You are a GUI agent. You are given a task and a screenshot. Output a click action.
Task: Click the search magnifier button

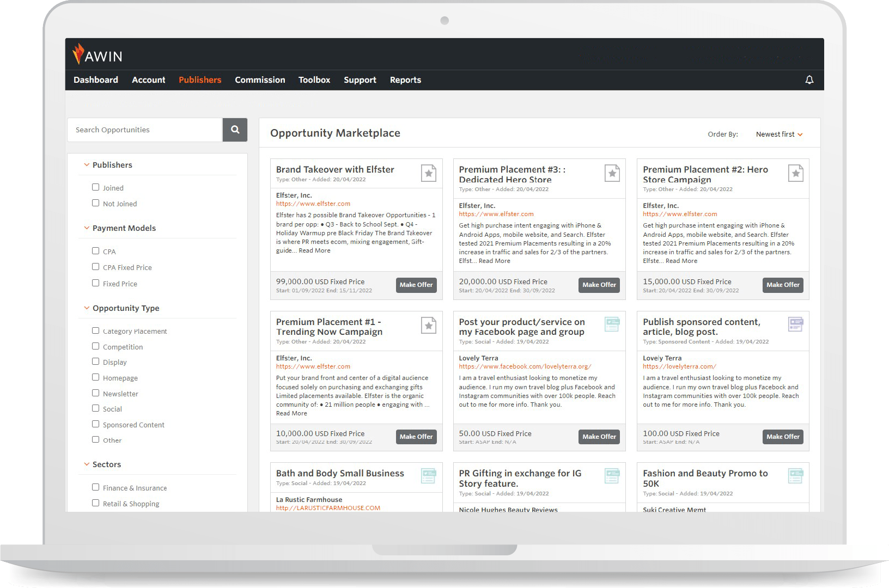point(235,130)
